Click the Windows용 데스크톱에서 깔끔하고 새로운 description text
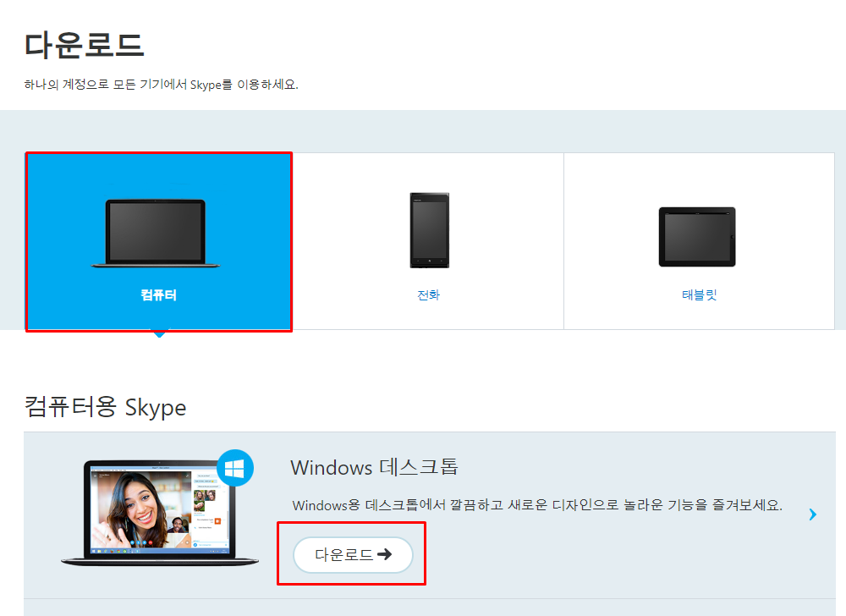 (537, 505)
